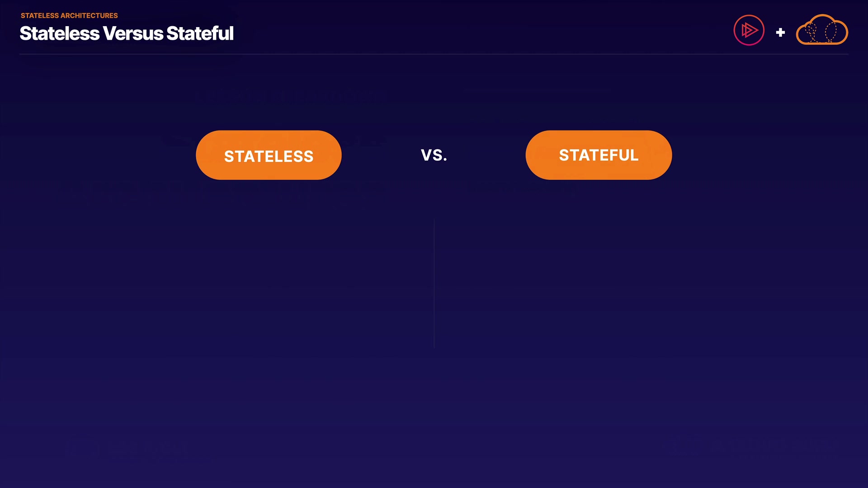This screenshot has height=488, width=868.
Task: Click the dashed oval inside the cloud's right side
Action: coord(830,32)
